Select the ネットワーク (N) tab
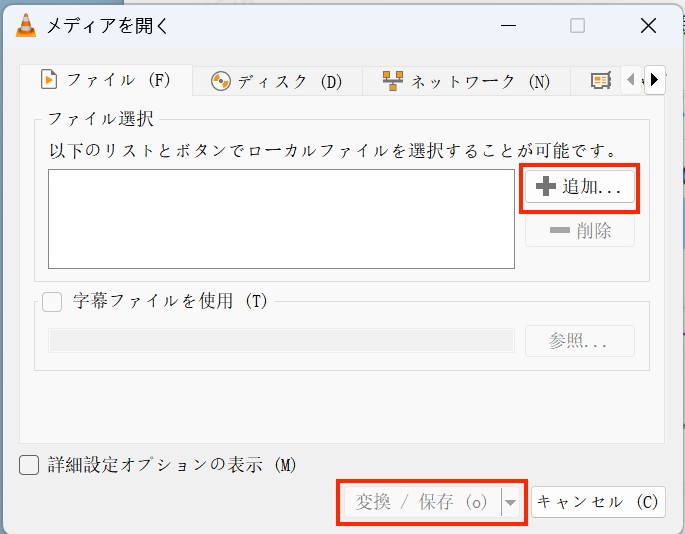Image resolution: width=685 pixels, height=534 pixels. pyautogui.click(x=466, y=81)
